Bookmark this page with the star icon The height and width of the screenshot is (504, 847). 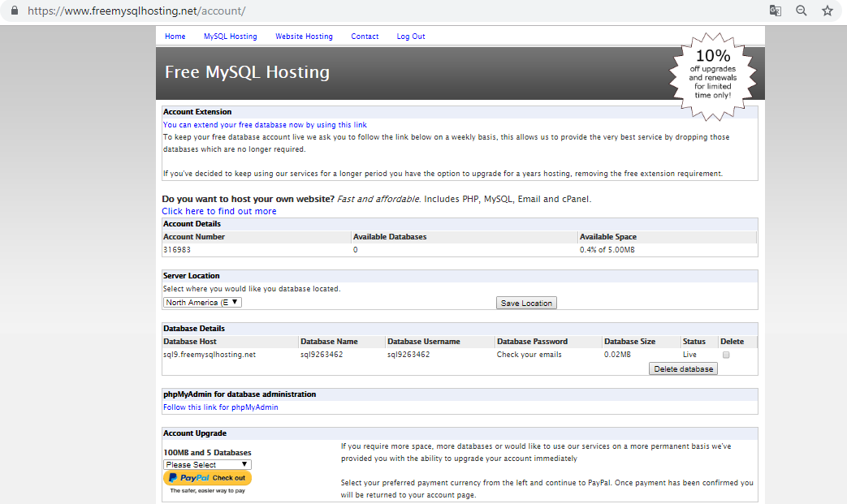[x=827, y=11]
